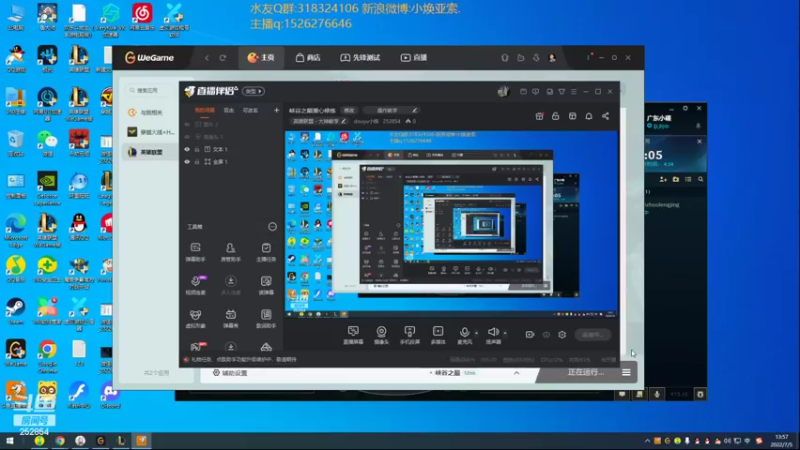Share the stream via share icon
The image size is (800, 450).
[605, 116]
